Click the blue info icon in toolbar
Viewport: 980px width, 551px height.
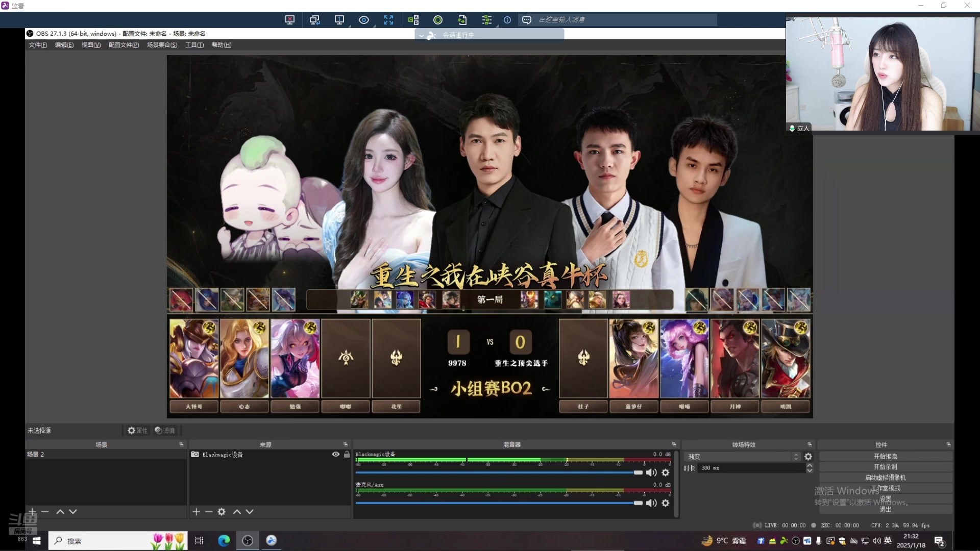coord(507,20)
